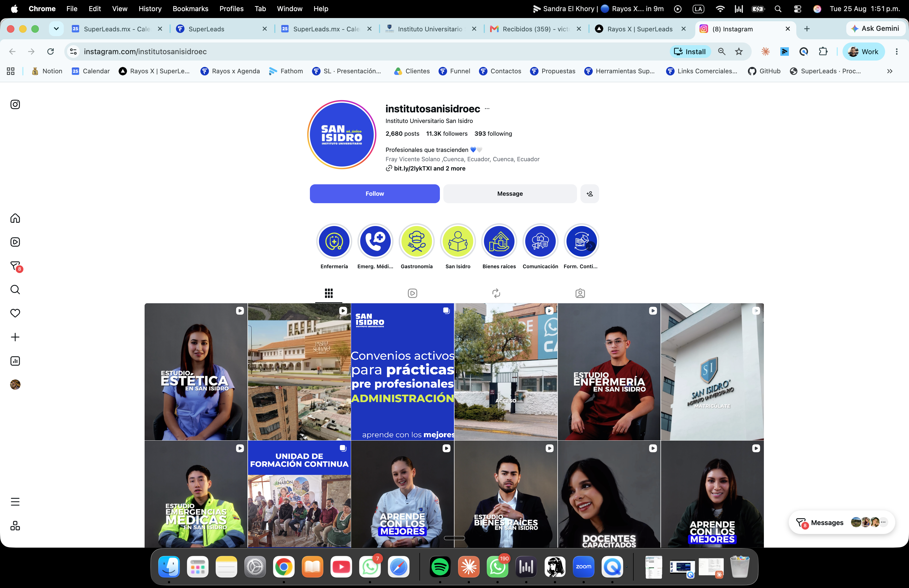
Task: Expand the Chrome tab search dropdown arrow
Action: [56, 29]
